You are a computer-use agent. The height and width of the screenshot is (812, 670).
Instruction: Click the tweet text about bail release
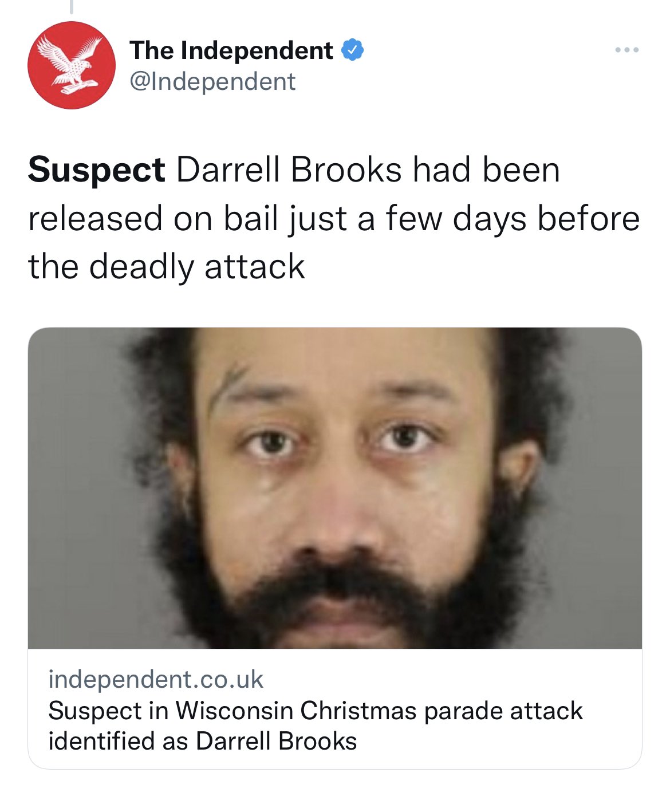[334, 218]
